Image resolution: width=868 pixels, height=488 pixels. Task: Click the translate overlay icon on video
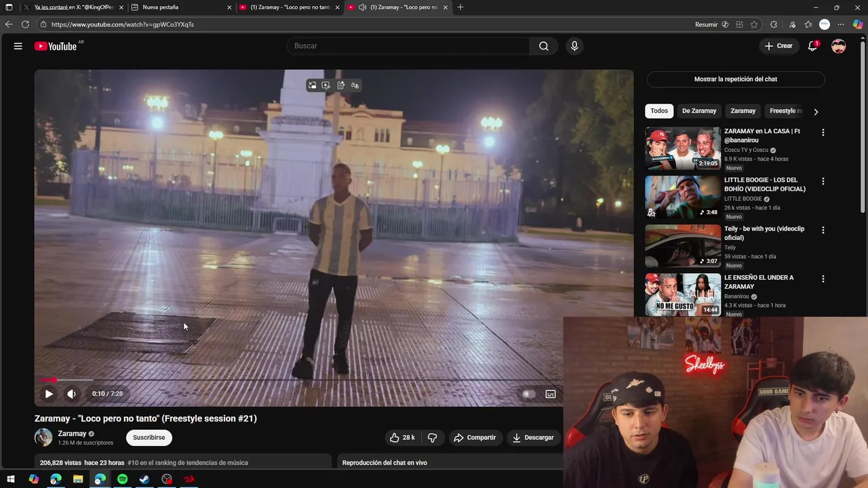[355, 85]
